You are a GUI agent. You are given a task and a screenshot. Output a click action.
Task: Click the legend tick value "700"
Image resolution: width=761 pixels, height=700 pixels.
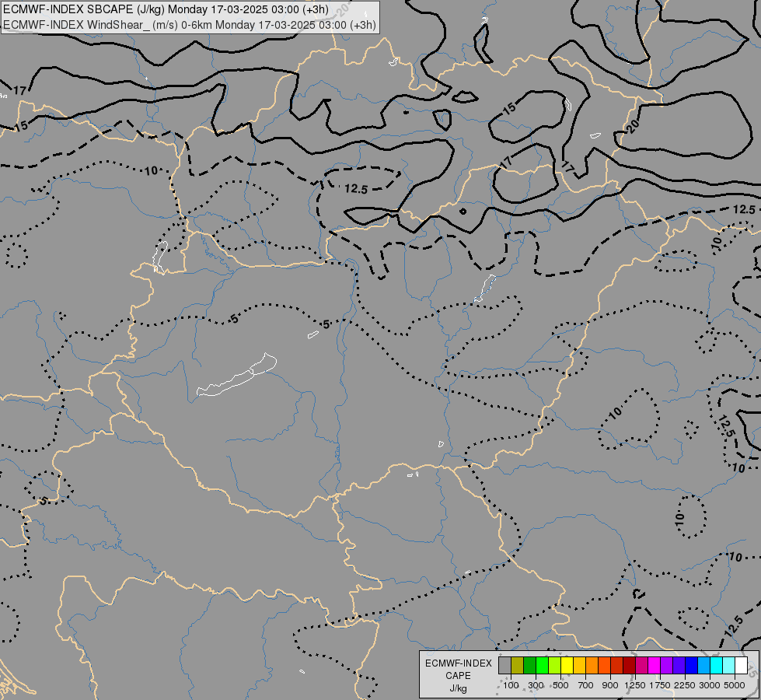click(x=586, y=685)
